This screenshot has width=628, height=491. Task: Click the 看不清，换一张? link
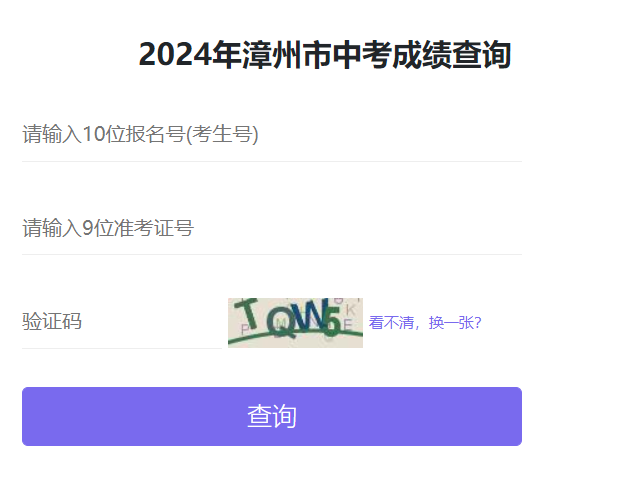coord(425,322)
